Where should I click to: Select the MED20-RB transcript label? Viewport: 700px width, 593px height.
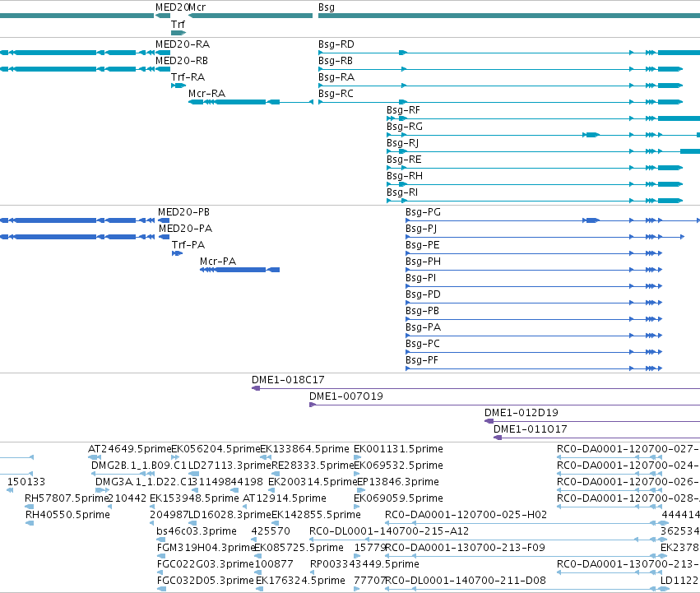pos(182,61)
